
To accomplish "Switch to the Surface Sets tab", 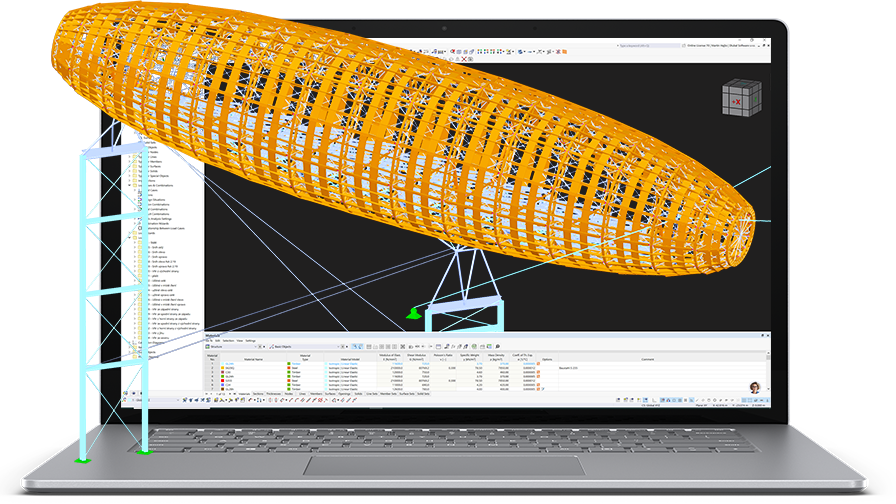I will pos(407,394).
